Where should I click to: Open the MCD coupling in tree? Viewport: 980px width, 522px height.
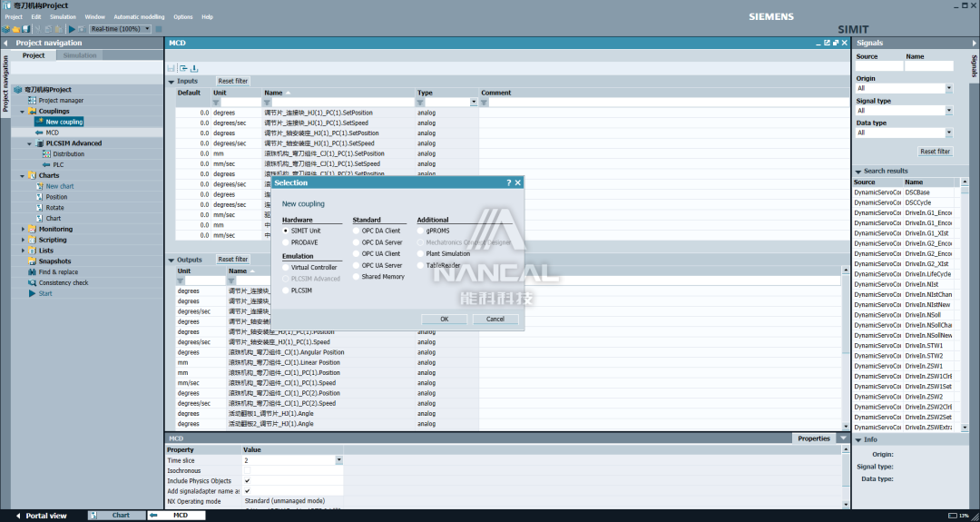click(x=52, y=133)
